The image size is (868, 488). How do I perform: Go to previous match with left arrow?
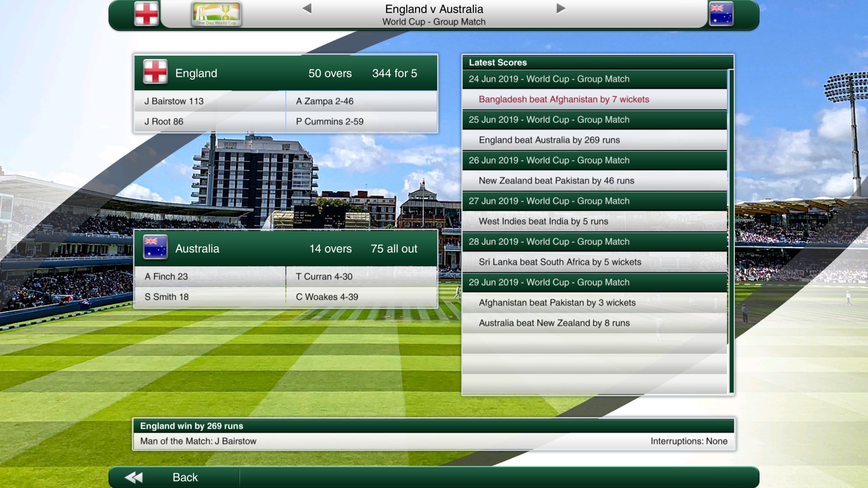(307, 8)
